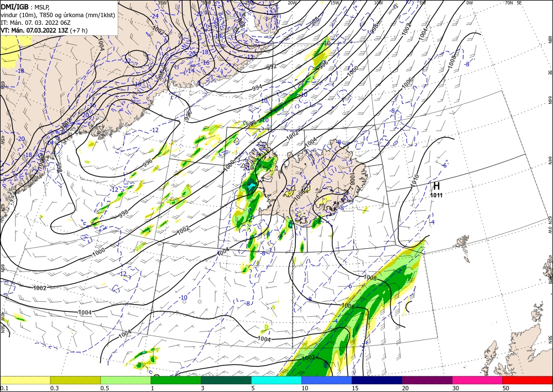Pick the cyan 5–10 legend swatch
The width and height of the screenshot is (553, 392).
click(276, 380)
